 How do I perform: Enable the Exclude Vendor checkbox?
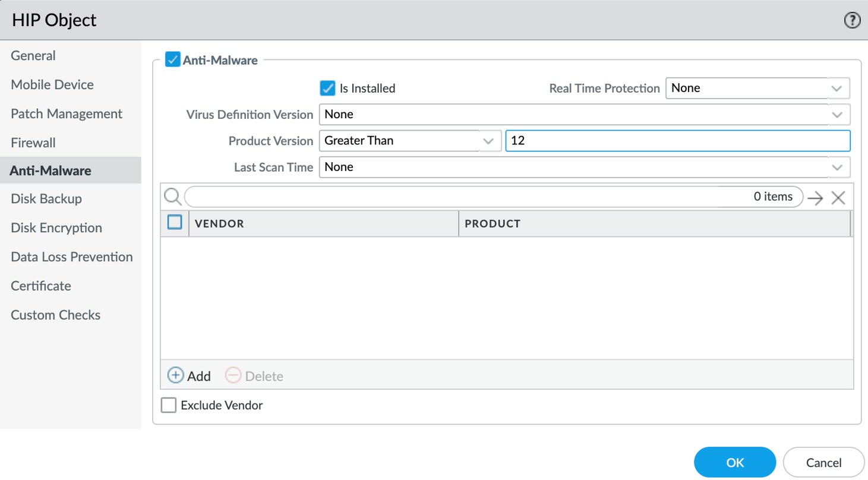[169, 405]
